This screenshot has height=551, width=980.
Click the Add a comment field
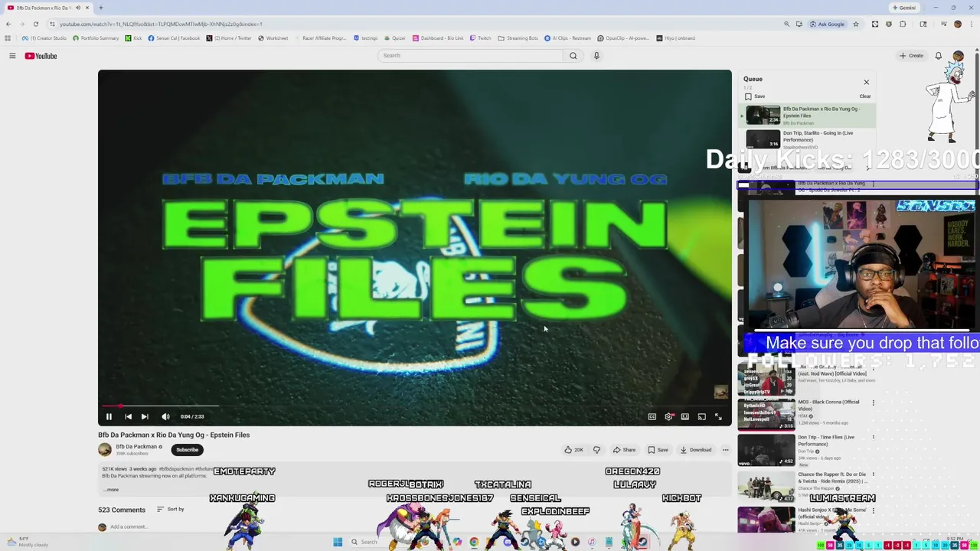coord(129,527)
